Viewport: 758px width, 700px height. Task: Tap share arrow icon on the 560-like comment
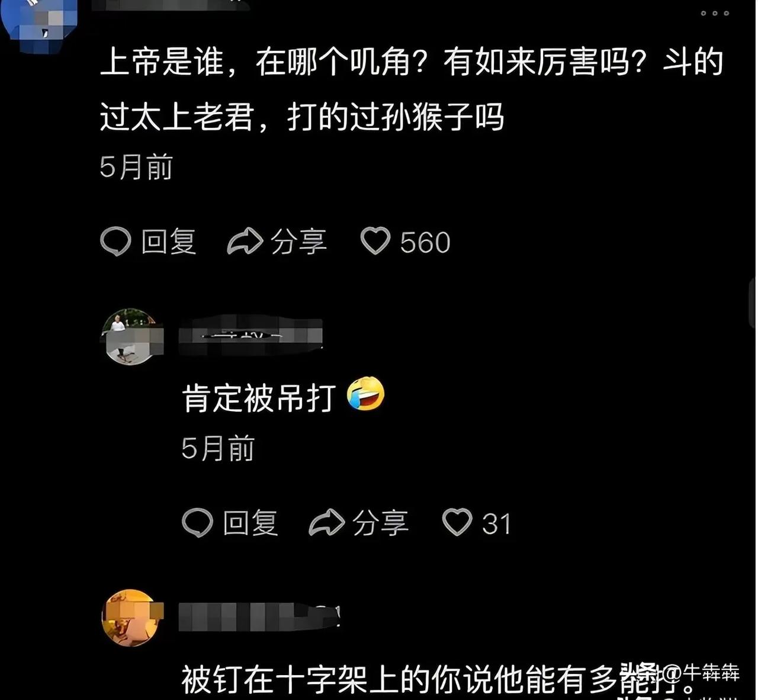coord(245,241)
